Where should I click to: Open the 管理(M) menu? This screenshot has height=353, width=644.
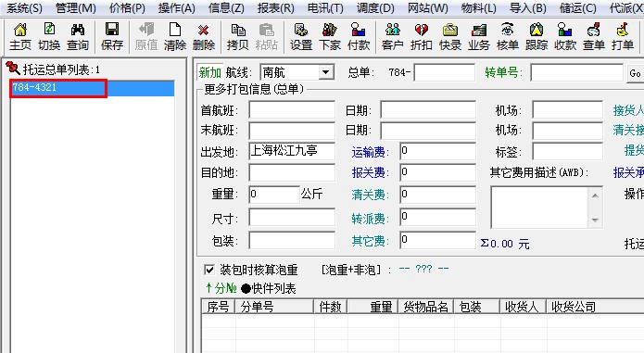tap(76, 7)
